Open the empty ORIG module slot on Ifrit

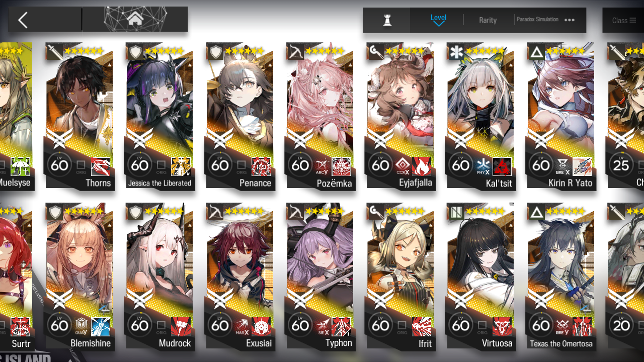[402, 327]
